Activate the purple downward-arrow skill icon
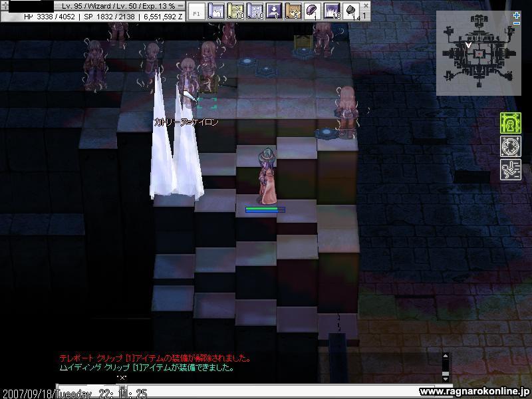The height and width of the screenshot is (399, 532). click(x=273, y=11)
